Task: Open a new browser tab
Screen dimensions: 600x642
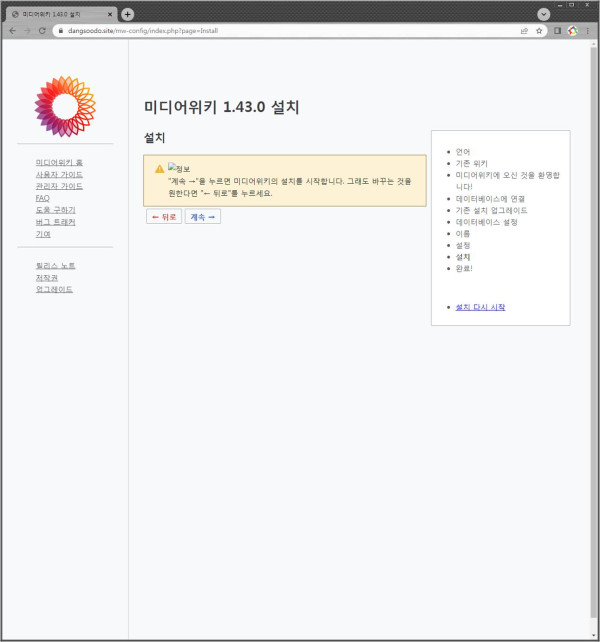Action: tap(127, 14)
